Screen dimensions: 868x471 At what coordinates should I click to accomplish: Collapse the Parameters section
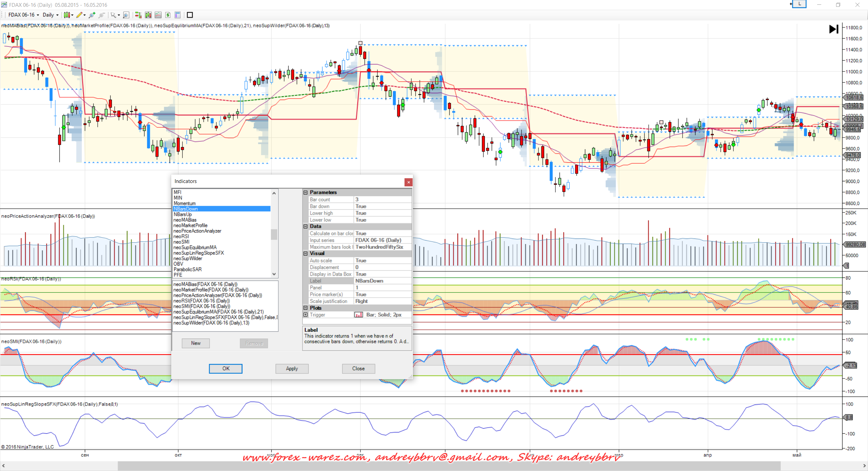(x=305, y=192)
